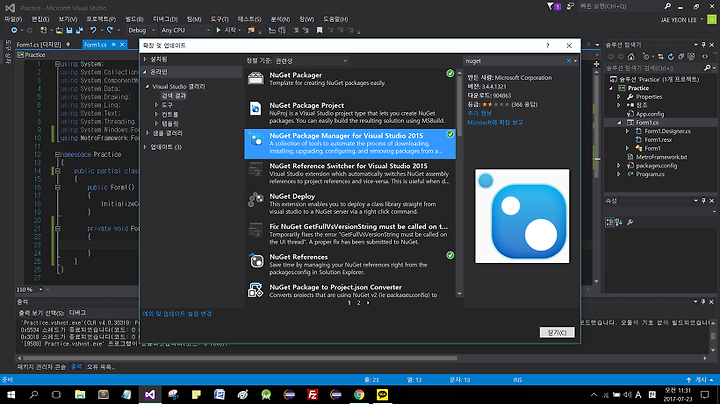Expand the 설치됨 (Installed) category
Screen dimensions: 720x404
coord(145,59)
